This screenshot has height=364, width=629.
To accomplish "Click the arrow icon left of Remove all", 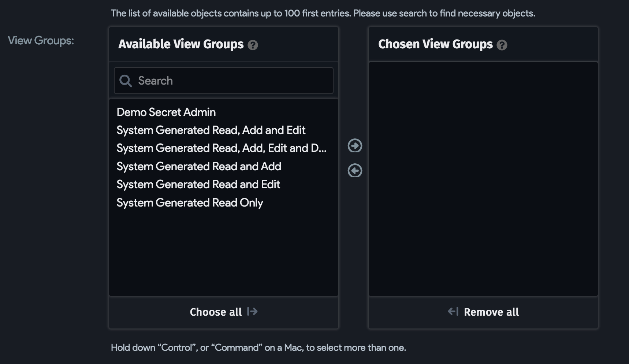I will [453, 312].
